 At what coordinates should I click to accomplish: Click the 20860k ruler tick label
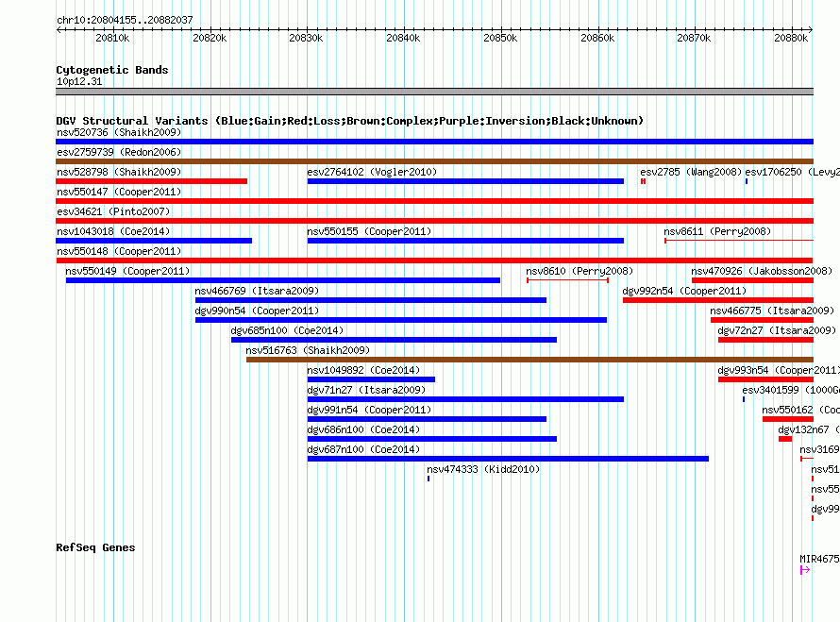pyautogui.click(x=597, y=38)
